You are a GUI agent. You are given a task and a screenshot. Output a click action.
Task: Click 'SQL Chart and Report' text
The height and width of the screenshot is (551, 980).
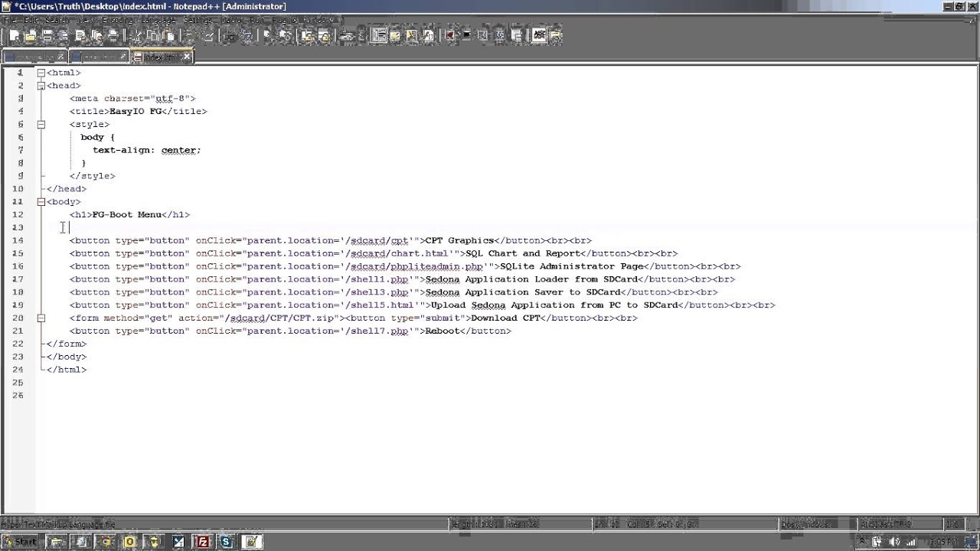pyautogui.click(x=523, y=253)
